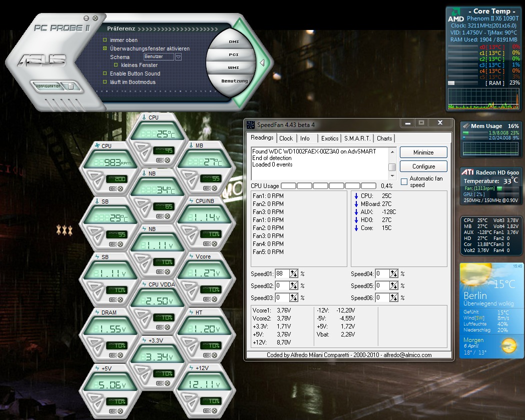The image size is (525, 420).
Task: Close the DRAM voltage monitor
Action: pyautogui.click(x=120, y=355)
